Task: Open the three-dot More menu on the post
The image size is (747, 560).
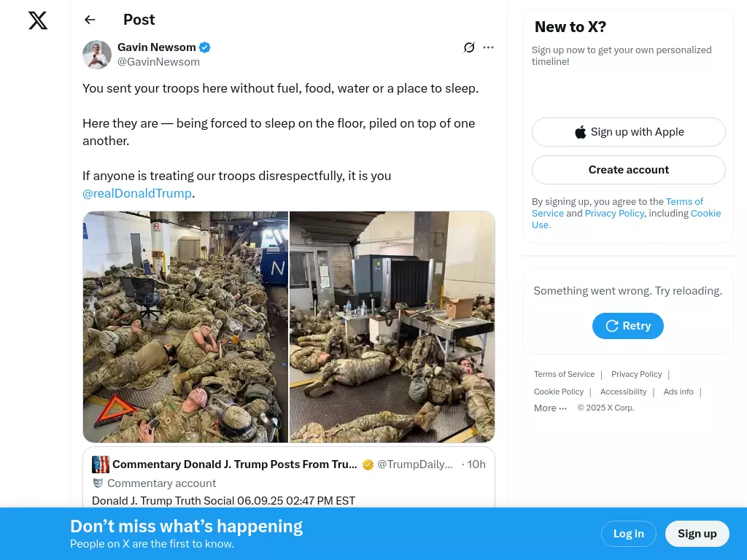Action: click(x=488, y=47)
